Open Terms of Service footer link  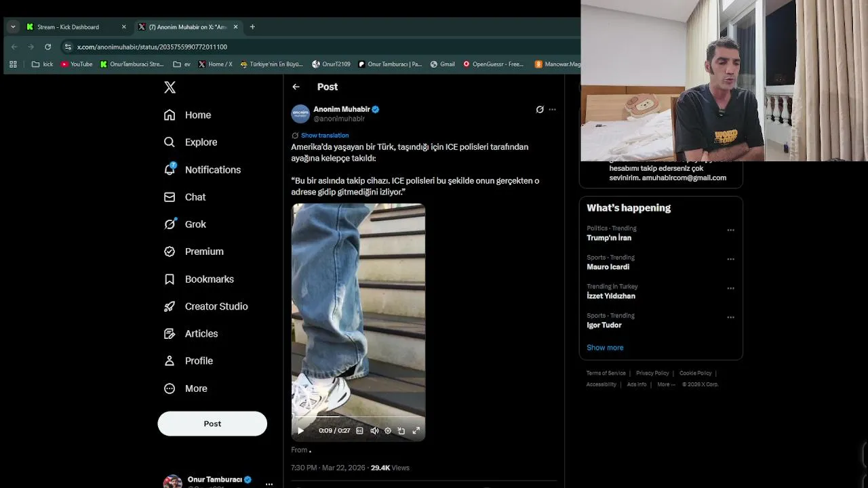[x=606, y=373]
